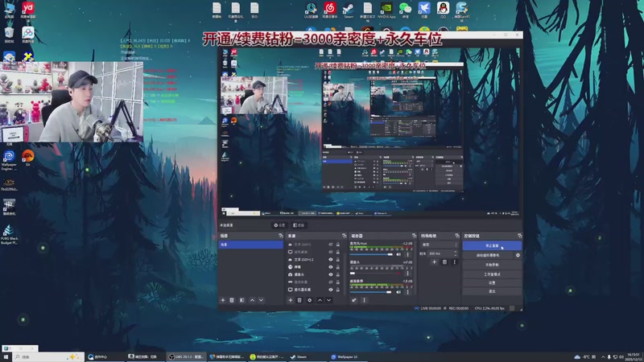Toggle visibility of second source row
The height and width of the screenshot is (362, 644).
(x=331, y=252)
